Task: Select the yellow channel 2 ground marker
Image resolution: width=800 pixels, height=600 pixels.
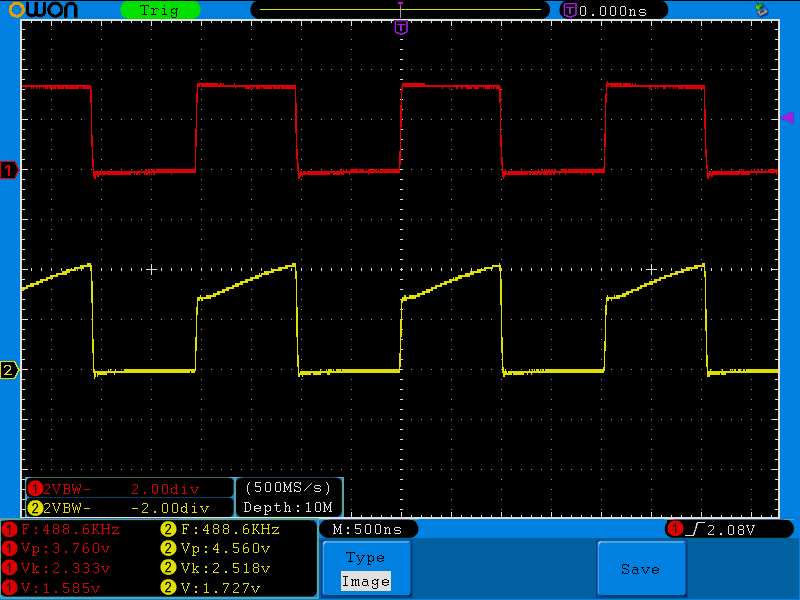Action: (x=9, y=370)
